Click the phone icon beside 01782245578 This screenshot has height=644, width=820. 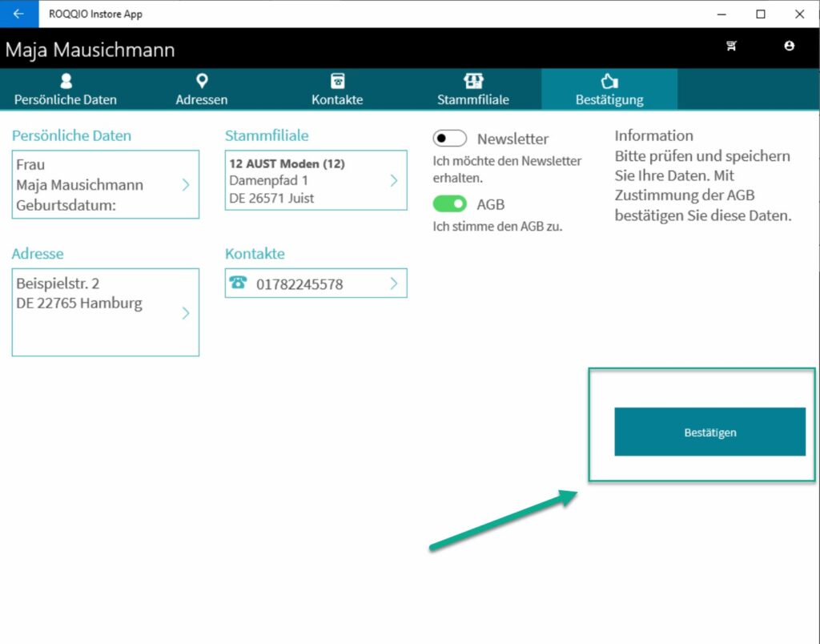238,283
